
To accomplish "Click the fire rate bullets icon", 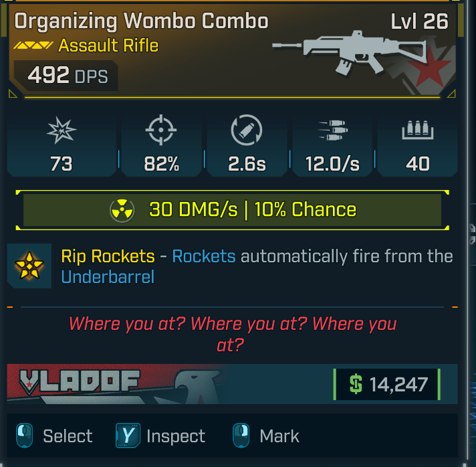I will (333, 130).
